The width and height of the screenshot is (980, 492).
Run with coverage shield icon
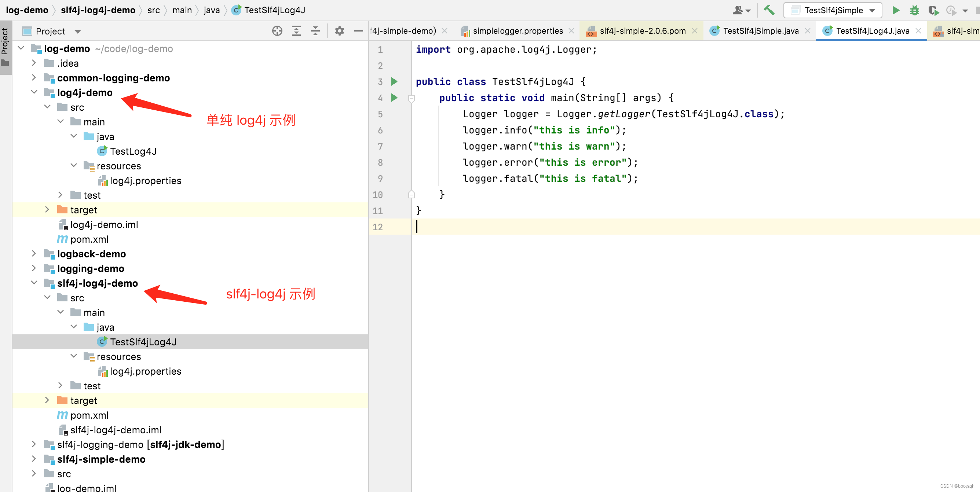933,10
